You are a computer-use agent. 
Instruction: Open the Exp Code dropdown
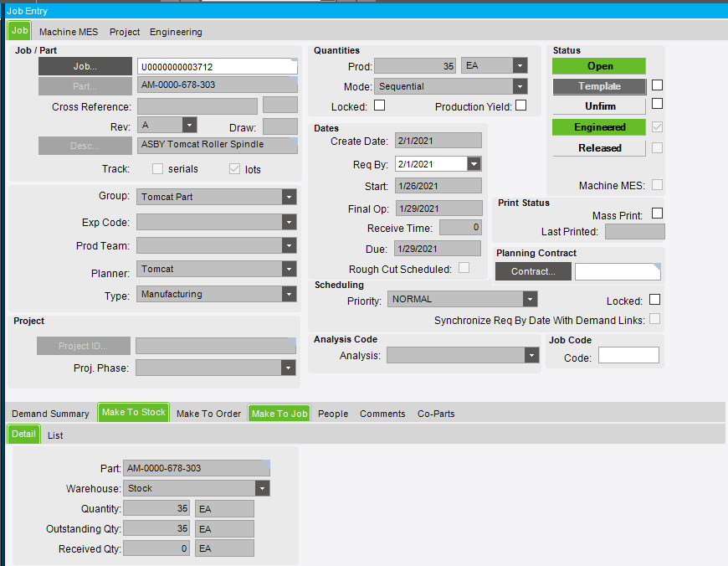coord(289,222)
